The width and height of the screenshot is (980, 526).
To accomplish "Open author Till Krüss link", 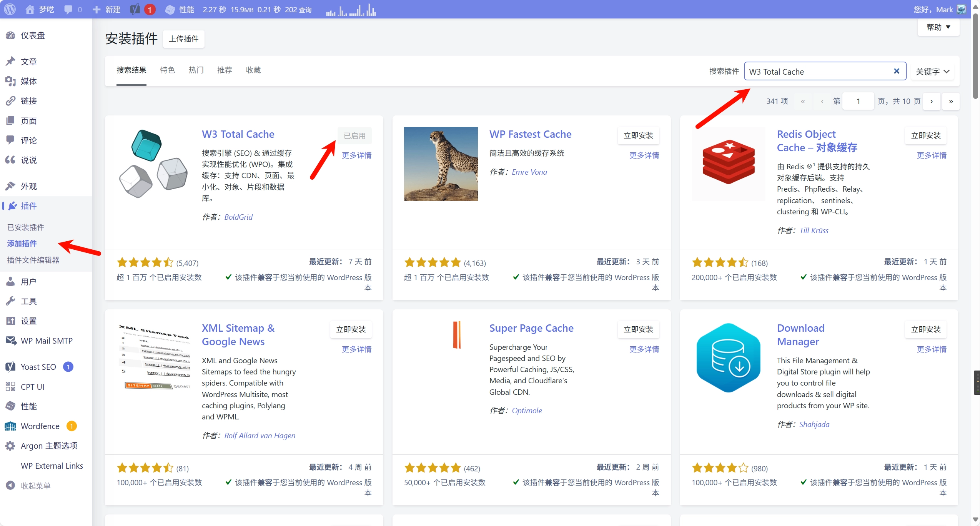I will pos(814,230).
